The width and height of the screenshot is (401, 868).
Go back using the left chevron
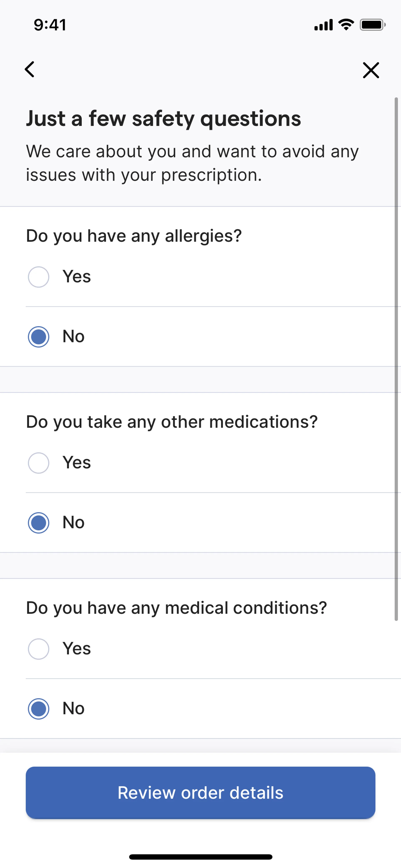tap(30, 69)
